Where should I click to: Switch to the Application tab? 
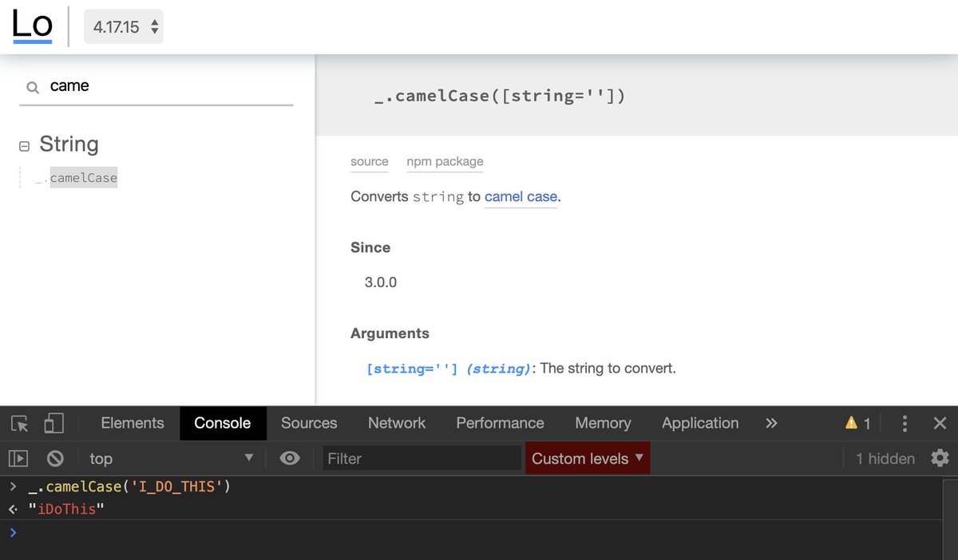click(x=700, y=424)
